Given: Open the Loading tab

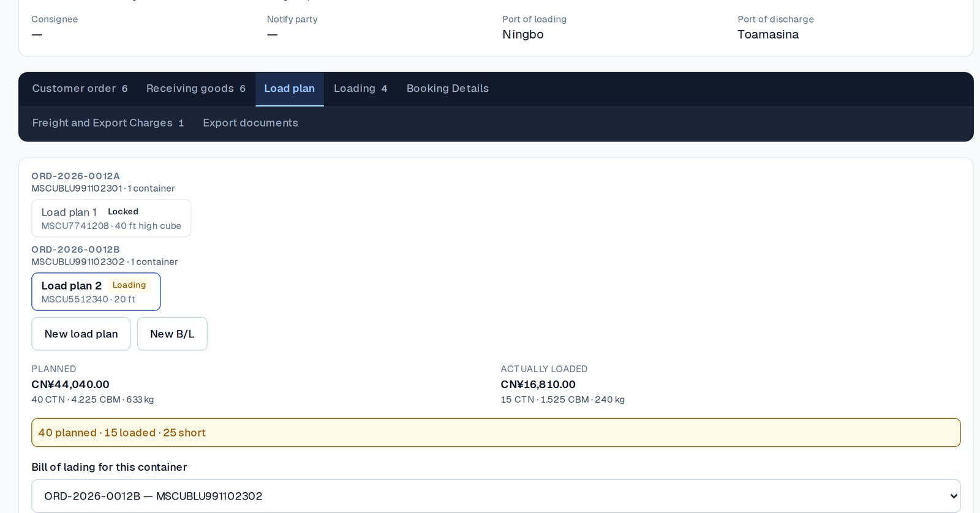Looking at the screenshot, I should [360, 89].
